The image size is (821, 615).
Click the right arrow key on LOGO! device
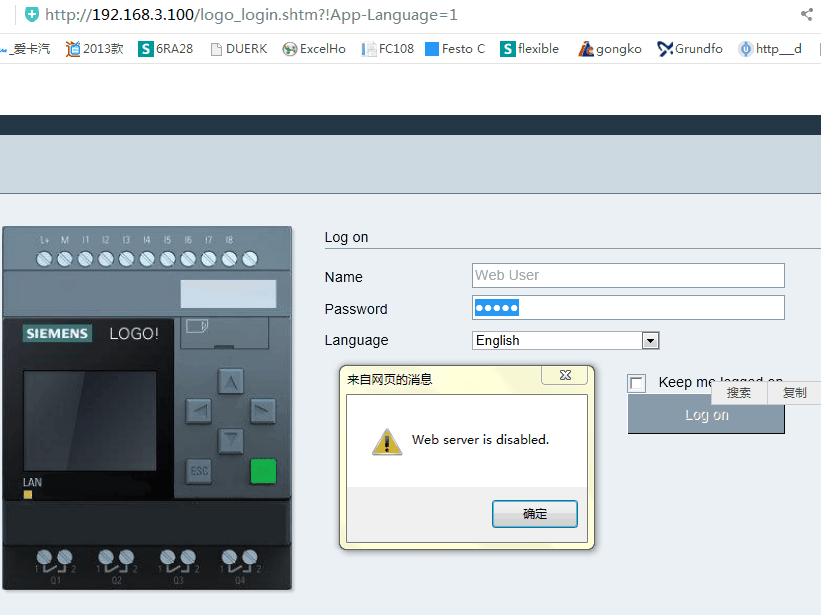click(263, 411)
